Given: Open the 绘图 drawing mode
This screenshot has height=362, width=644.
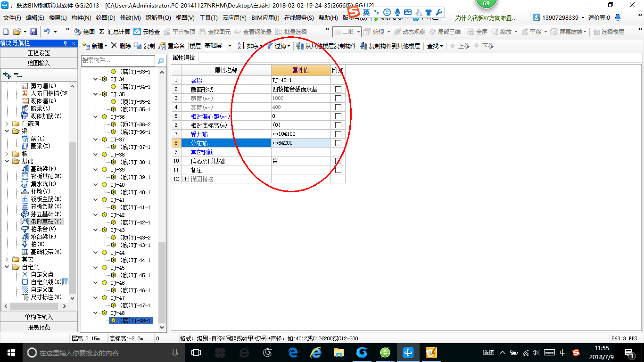Looking at the screenshot, I should click(x=84, y=32).
